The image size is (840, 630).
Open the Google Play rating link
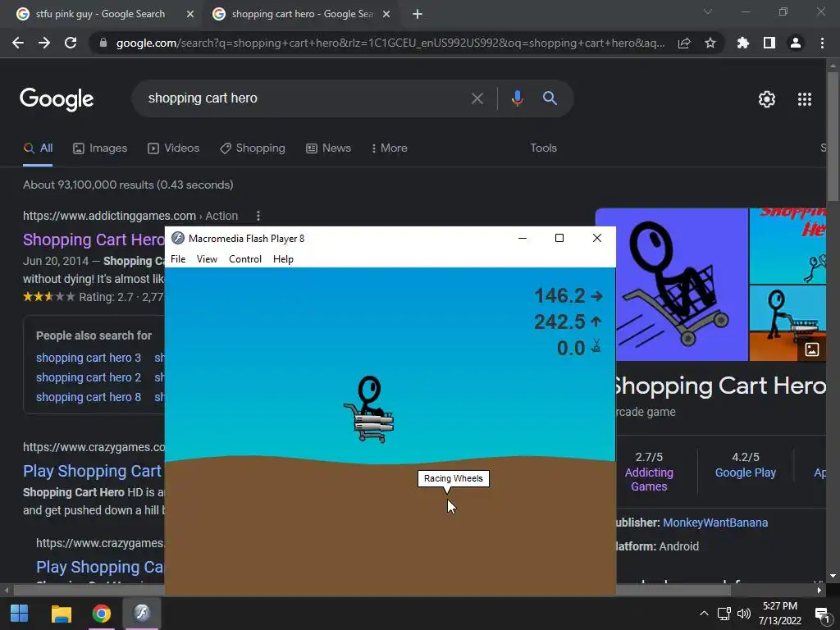[745, 472]
